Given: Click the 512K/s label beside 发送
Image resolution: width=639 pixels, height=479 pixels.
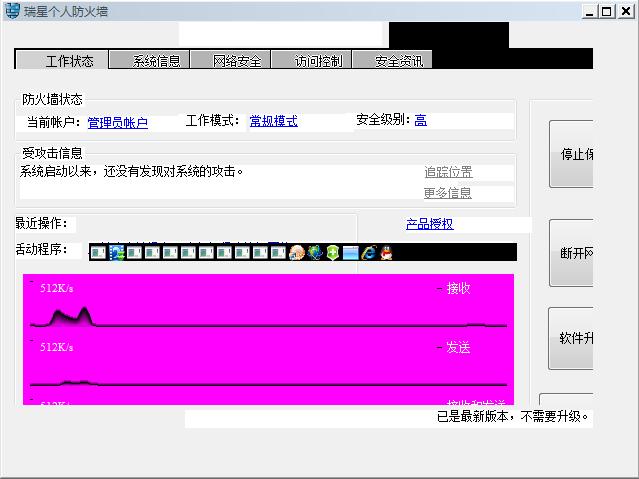Looking at the screenshot, I should coord(57,347).
